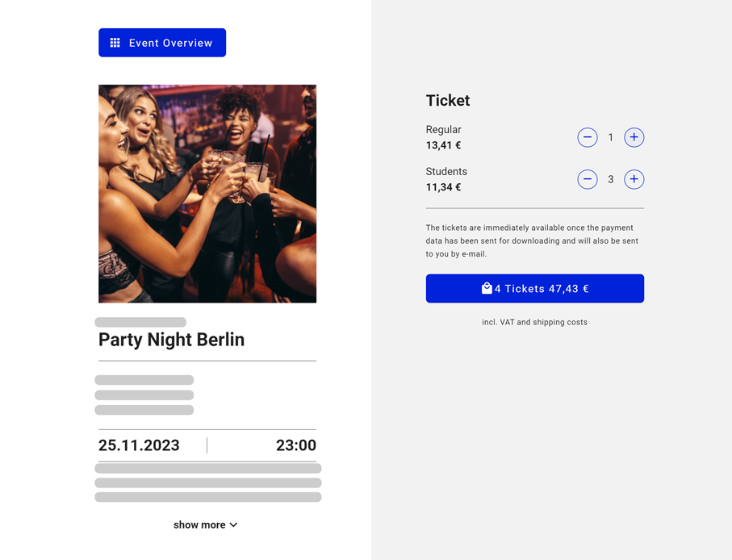This screenshot has width=732, height=560.
Task: Click the incl. VAT and shipping costs note
Action: tap(535, 322)
